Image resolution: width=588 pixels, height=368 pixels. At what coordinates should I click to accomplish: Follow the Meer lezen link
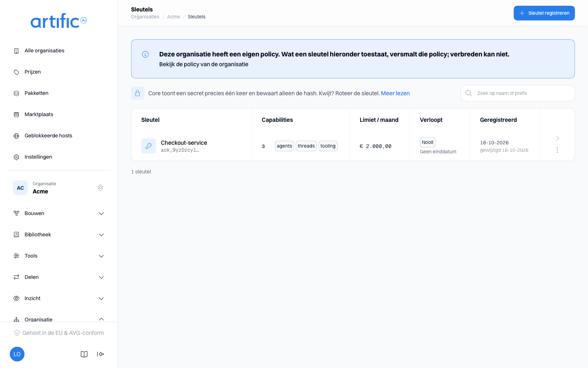click(395, 93)
